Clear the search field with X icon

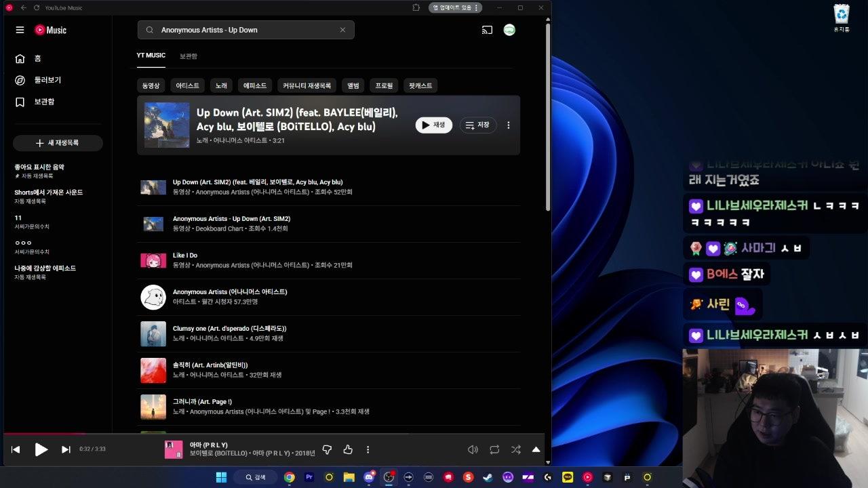342,30
